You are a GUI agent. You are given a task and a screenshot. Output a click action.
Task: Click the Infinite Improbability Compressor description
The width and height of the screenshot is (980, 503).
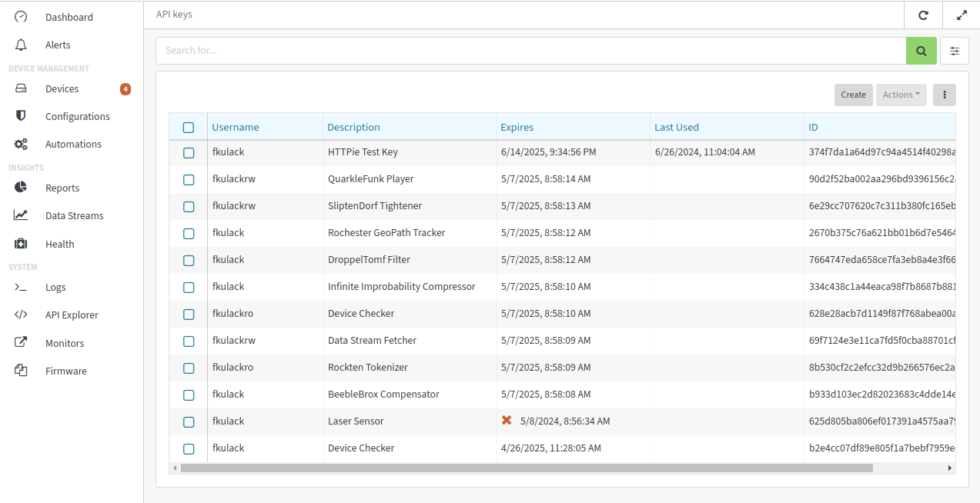click(402, 286)
